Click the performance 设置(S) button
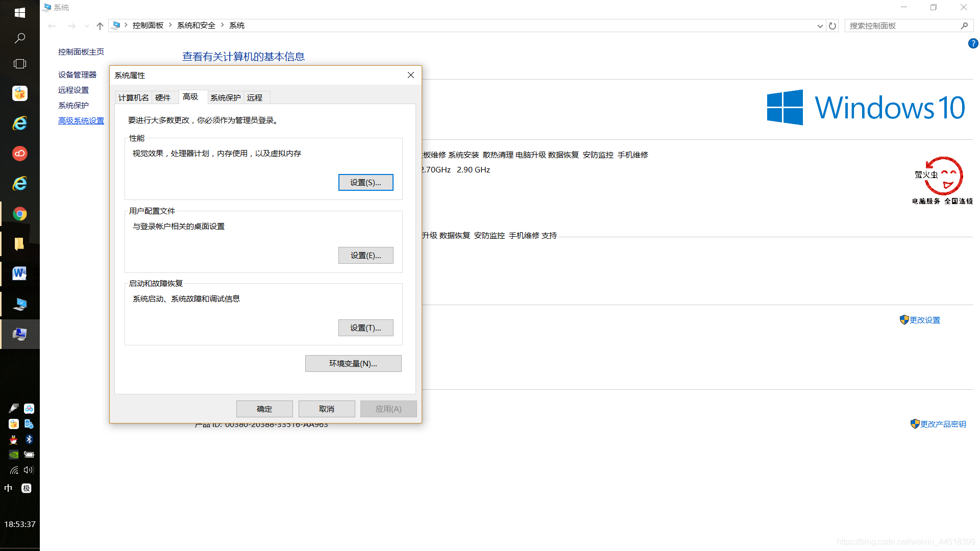 [x=365, y=183]
